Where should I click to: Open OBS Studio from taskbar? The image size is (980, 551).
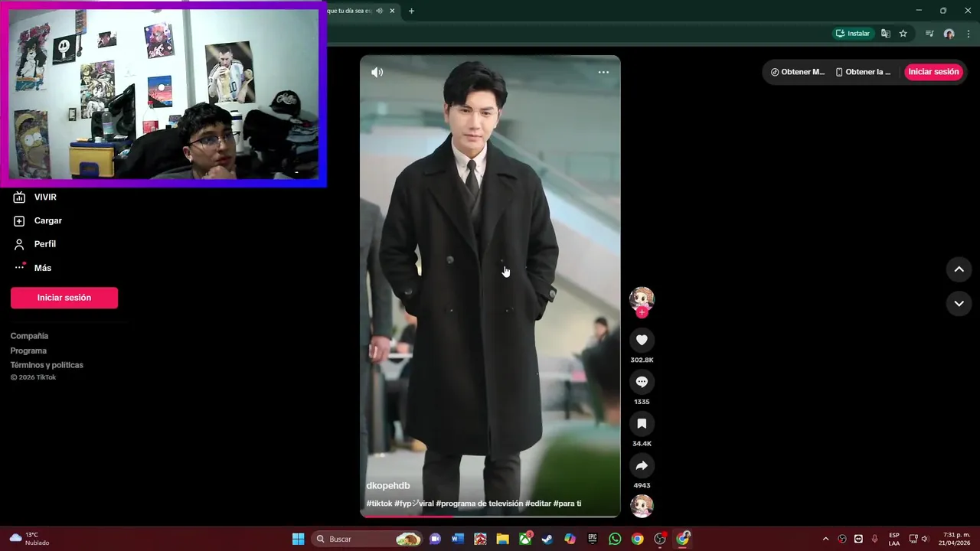(x=660, y=539)
